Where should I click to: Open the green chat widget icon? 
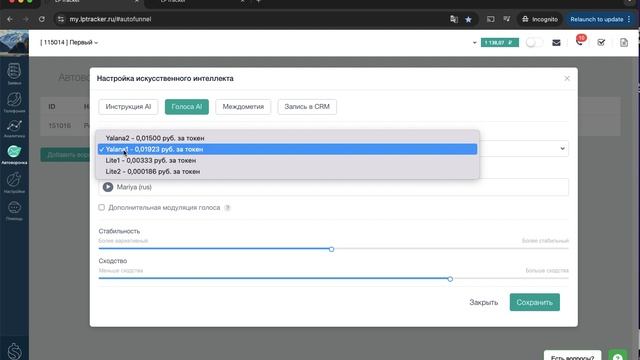tap(618, 356)
